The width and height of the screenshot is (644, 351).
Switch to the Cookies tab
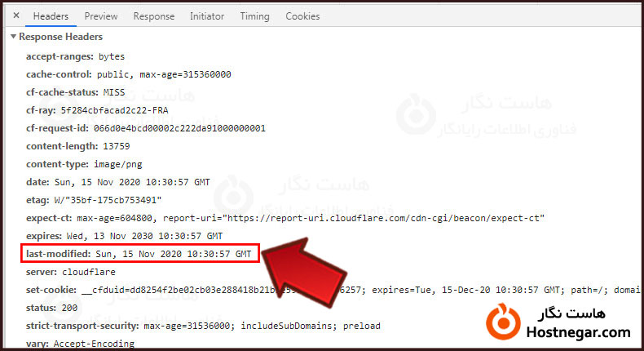[302, 16]
